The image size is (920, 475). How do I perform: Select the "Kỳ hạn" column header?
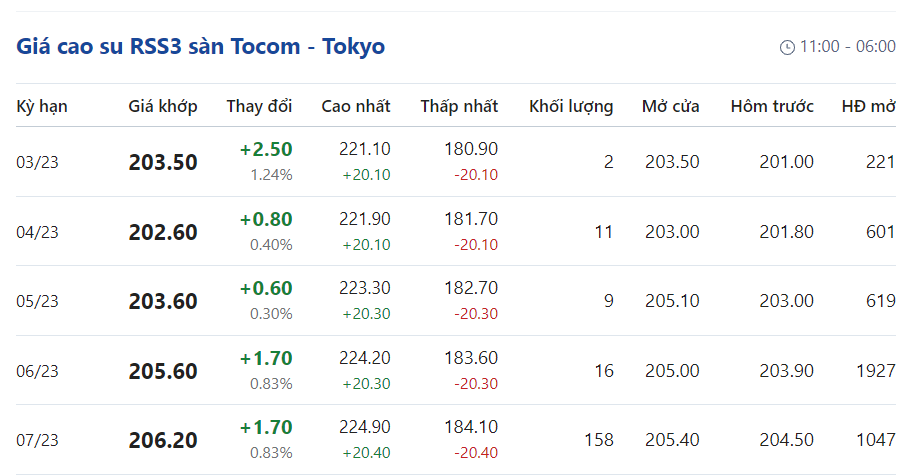click(x=42, y=106)
